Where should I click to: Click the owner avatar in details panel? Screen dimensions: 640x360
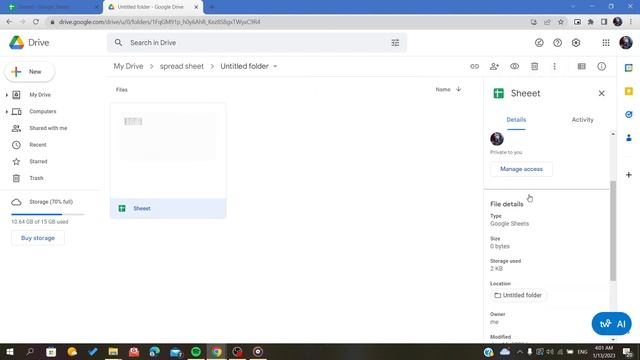[497, 139]
